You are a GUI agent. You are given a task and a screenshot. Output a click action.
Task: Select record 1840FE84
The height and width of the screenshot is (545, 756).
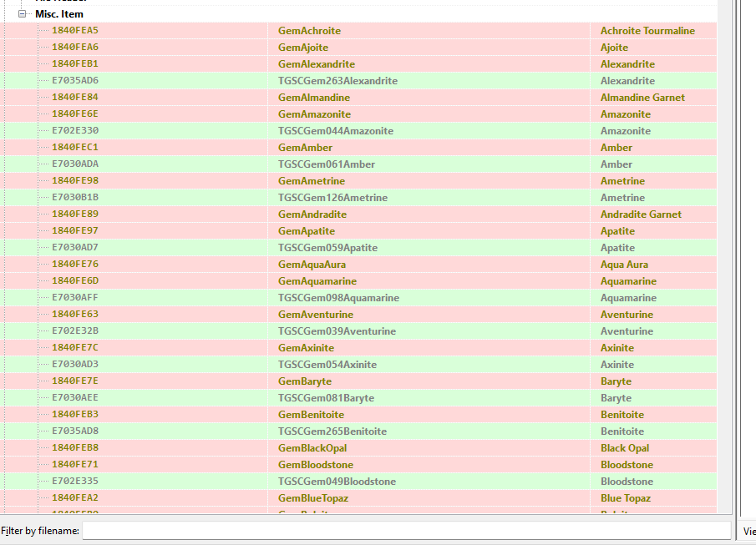click(x=74, y=98)
